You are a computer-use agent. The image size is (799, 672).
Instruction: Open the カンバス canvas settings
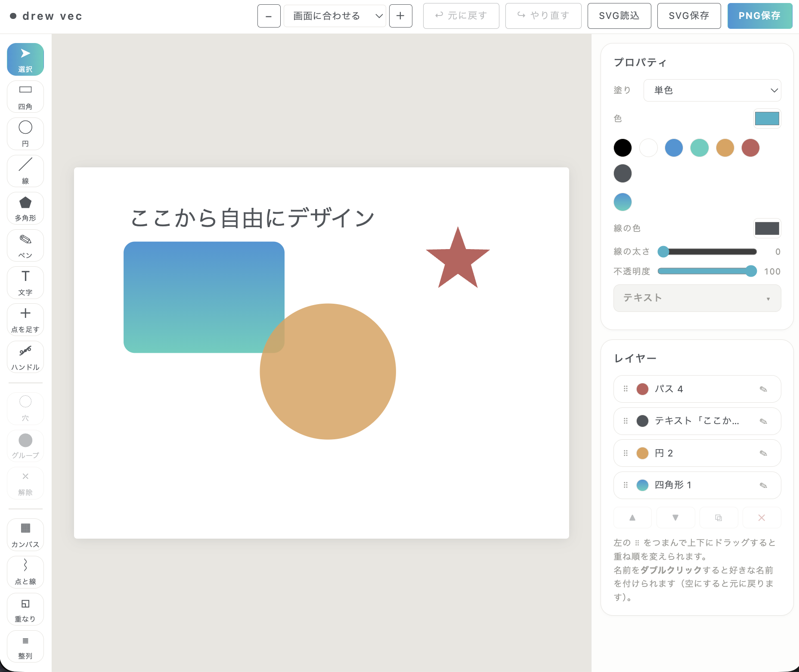(x=25, y=535)
